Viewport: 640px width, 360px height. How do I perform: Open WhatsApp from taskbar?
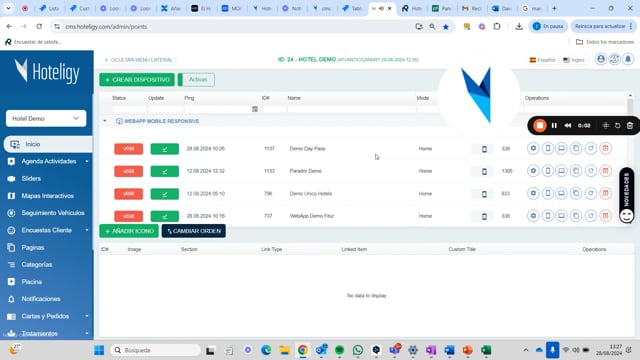point(358,350)
